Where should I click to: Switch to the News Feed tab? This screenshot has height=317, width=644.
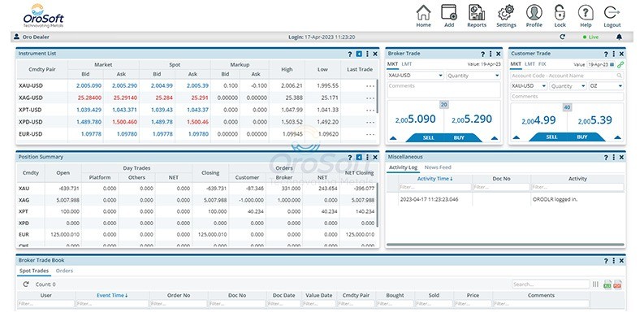click(438, 167)
